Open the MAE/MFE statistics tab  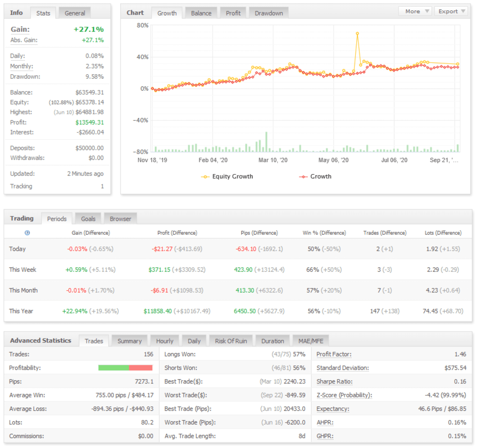pos(311,341)
